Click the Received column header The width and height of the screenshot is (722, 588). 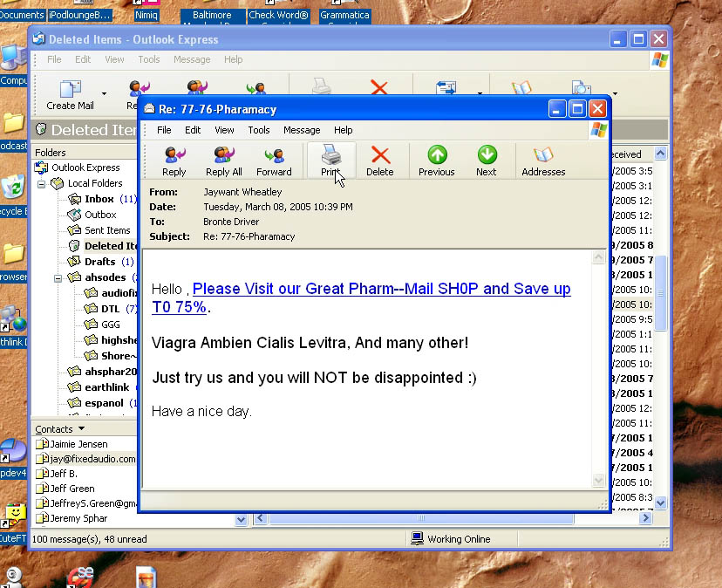(x=631, y=154)
